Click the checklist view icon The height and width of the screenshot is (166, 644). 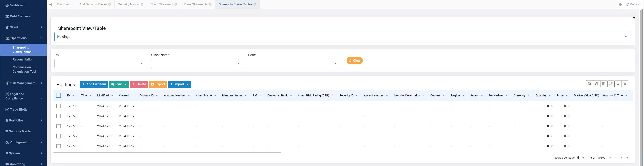coord(611,84)
